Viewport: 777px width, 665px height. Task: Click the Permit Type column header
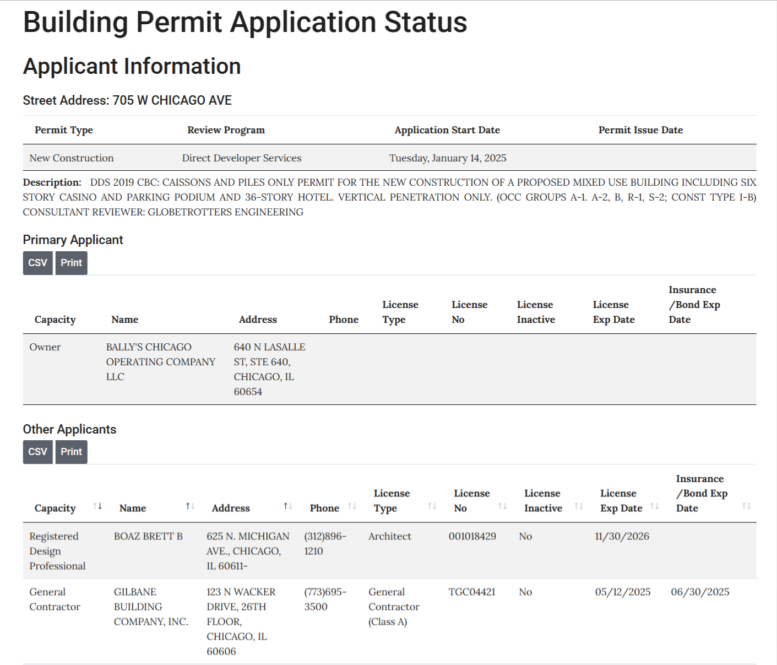tap(63, 130)
